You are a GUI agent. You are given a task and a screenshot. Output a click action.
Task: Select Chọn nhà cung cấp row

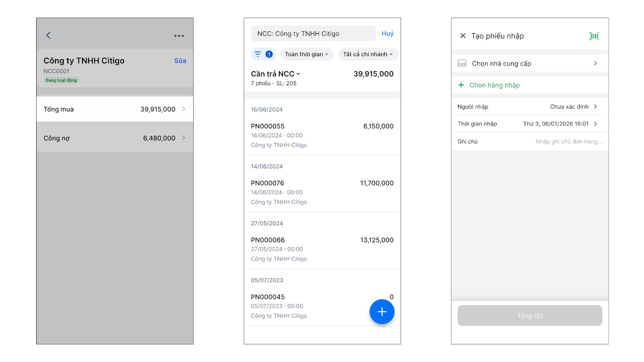530,64
